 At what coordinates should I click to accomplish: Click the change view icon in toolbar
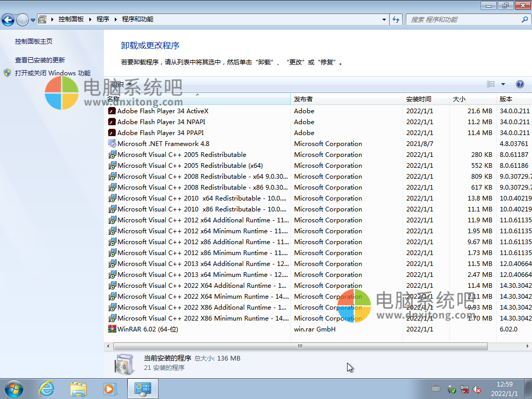pos(491,84)
